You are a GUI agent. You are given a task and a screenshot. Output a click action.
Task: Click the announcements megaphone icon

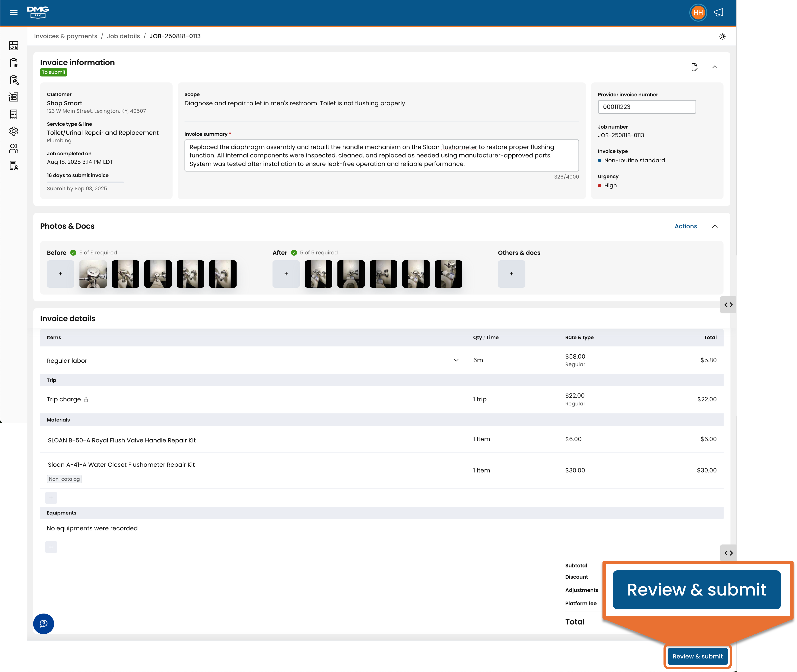(718, 13)
